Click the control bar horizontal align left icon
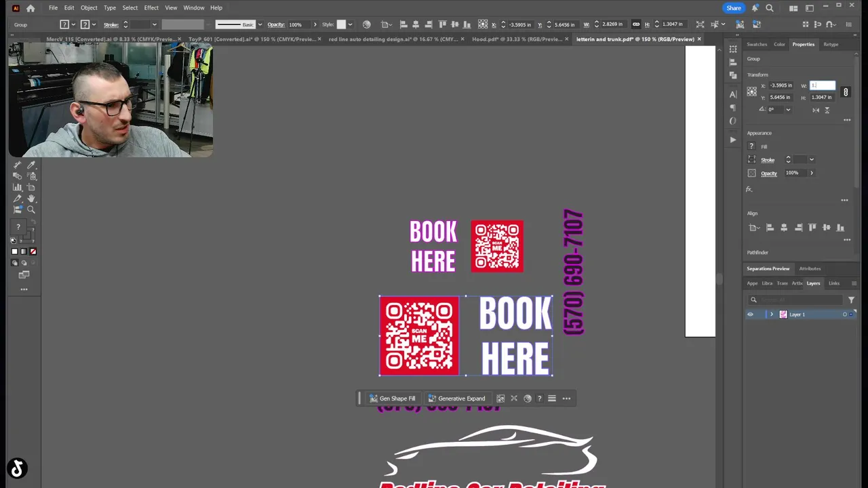868x488 pixels. tap(403, 24)
